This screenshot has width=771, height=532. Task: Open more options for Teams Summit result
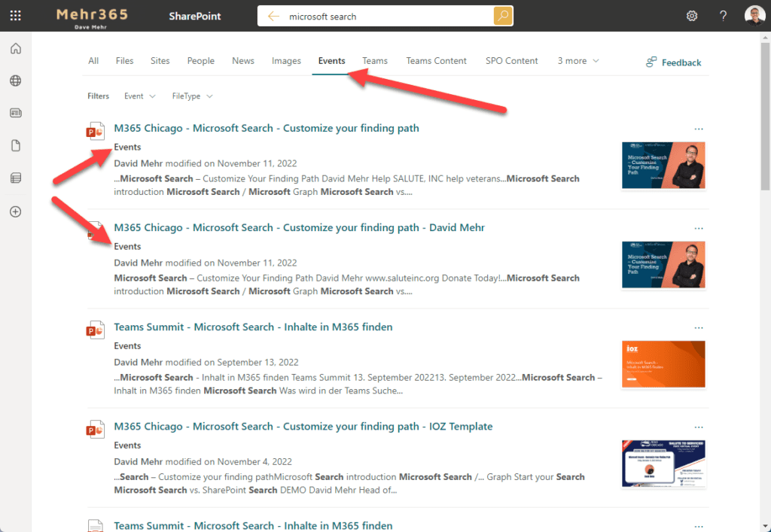click(699, 328)
